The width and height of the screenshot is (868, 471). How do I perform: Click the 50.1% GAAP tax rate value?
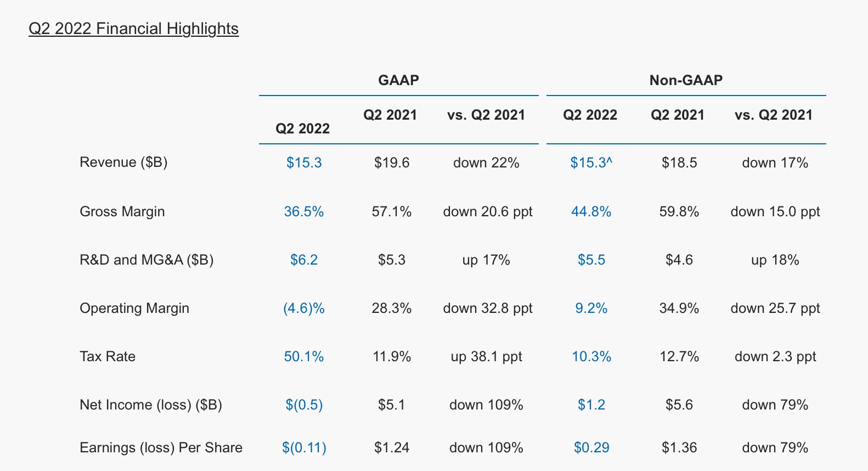(303, 356)
